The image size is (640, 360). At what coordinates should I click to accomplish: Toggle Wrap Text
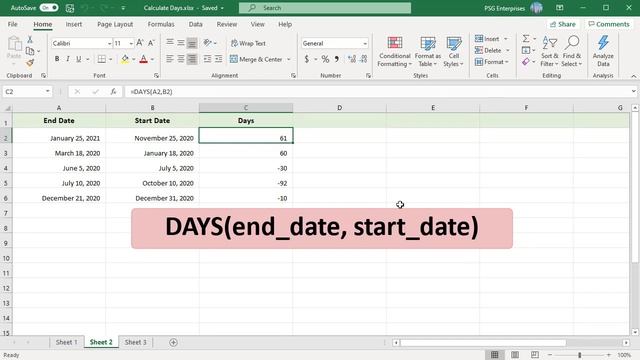[248, 43]
